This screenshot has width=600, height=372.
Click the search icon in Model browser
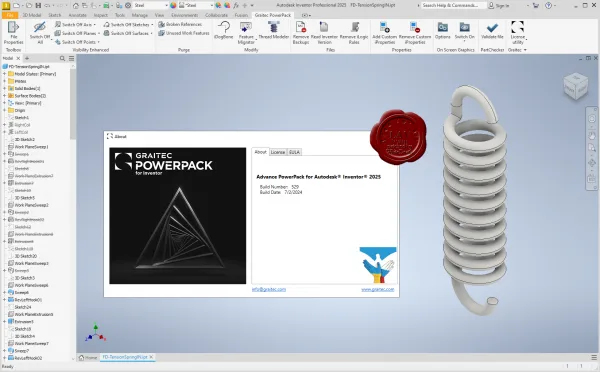tap(62, 58)
